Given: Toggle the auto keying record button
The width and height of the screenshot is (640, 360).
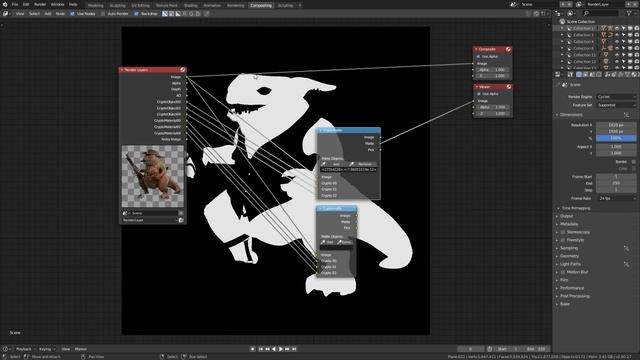Looking at the screenshot, I should coord(252,349).
